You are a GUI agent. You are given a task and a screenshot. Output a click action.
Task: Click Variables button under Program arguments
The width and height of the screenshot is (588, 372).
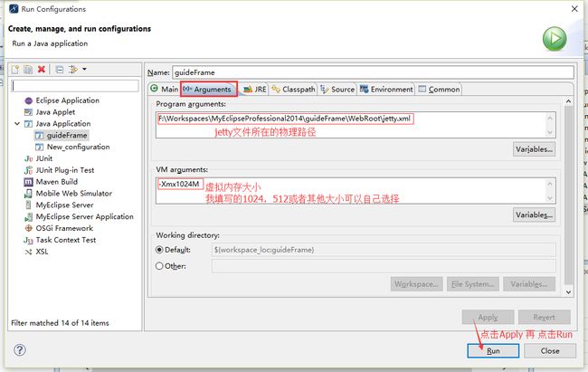tap(534, 149)
